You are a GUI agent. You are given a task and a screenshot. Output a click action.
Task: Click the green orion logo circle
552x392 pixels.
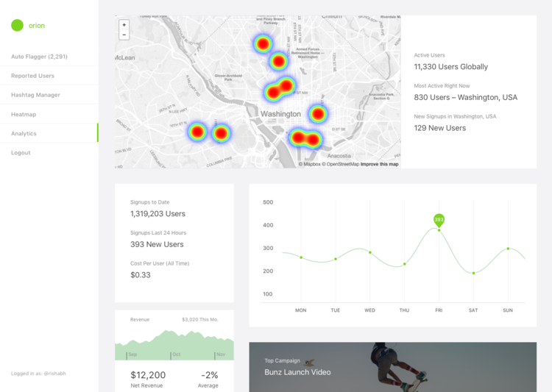coord(17,25)
